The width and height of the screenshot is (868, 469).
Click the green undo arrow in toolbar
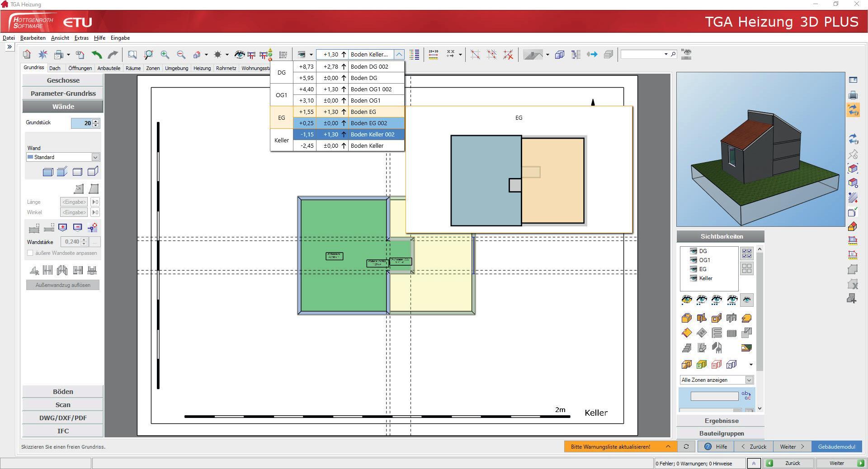pos(96,55)
